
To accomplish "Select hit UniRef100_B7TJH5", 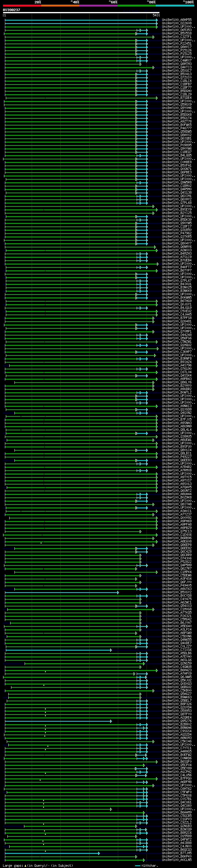I will tap(177, 853).
